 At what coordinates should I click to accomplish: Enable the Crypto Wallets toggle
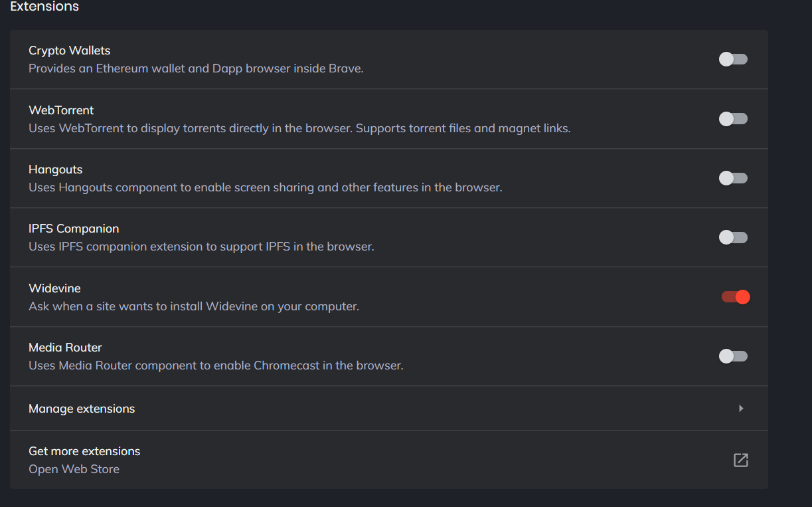click(733, 59)
